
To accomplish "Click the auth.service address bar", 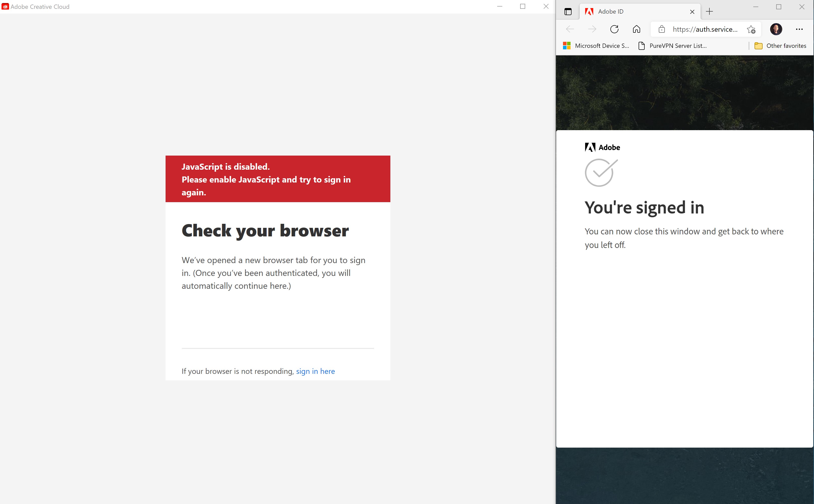I will pyautogui.click(x=705, y=29).
